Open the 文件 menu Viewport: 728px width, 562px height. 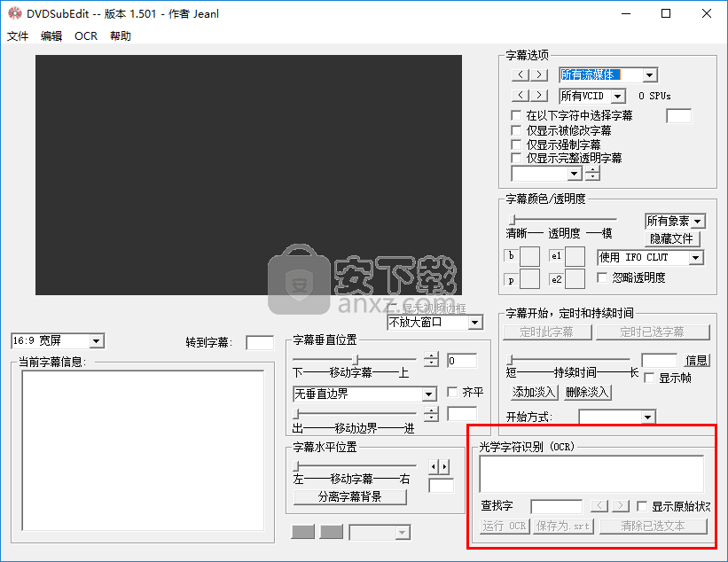tap(18, 35)
